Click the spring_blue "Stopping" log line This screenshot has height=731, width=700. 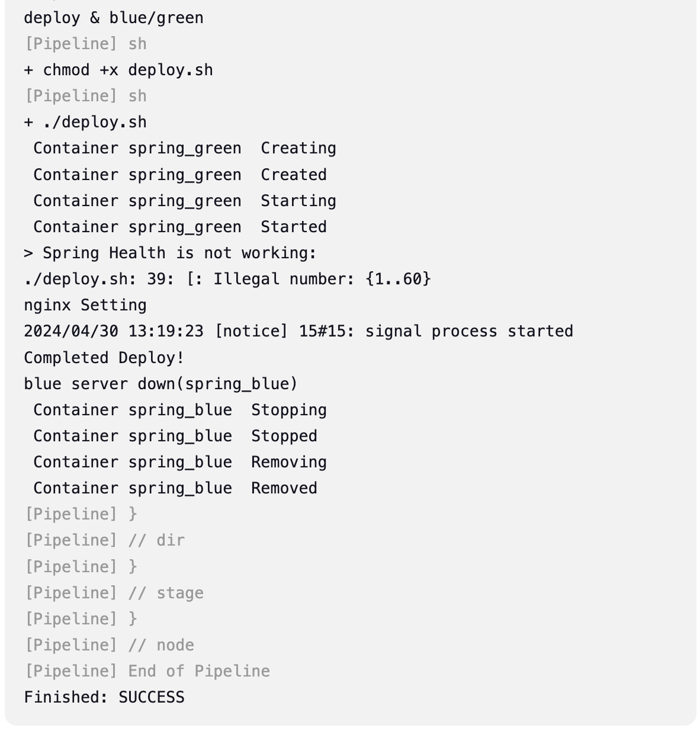point(179,410)
